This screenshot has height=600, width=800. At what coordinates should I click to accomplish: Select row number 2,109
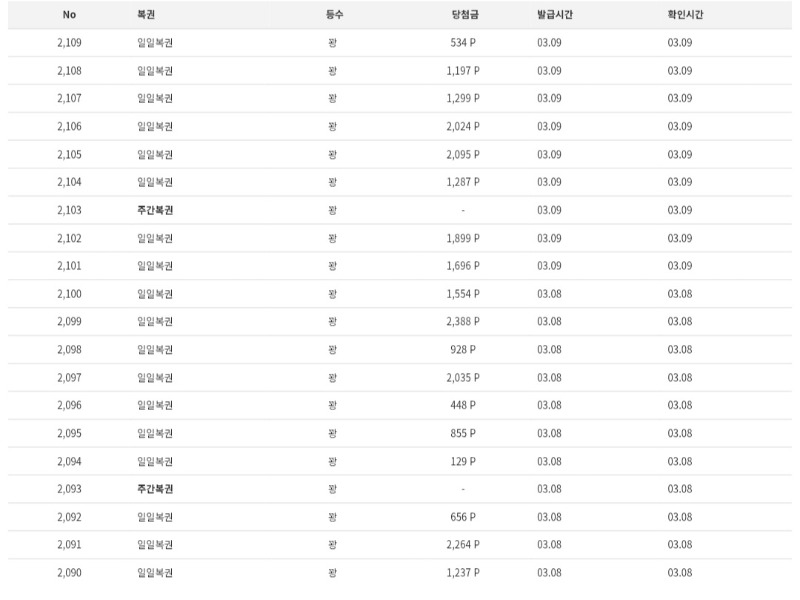(x=70, y=43)
